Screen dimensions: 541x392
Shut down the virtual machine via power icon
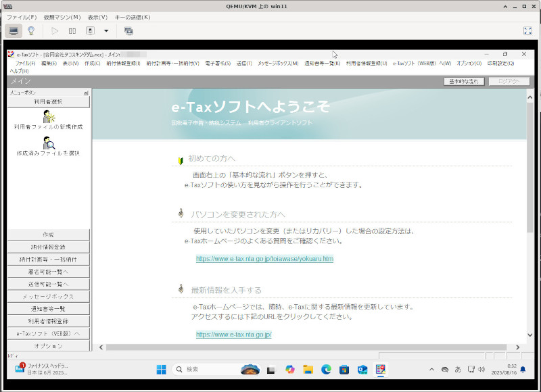click(x=90, y=31)
